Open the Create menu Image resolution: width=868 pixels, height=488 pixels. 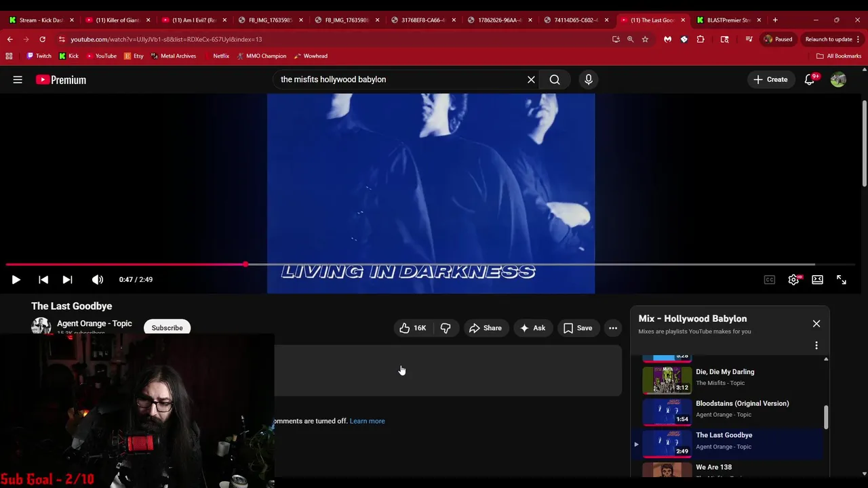770,80
